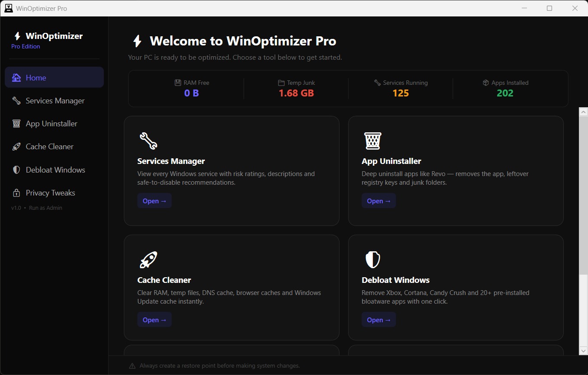Click the Pro Edition label in sidebar
Viewport: 588px width, 375px height.
pos(26,46)
